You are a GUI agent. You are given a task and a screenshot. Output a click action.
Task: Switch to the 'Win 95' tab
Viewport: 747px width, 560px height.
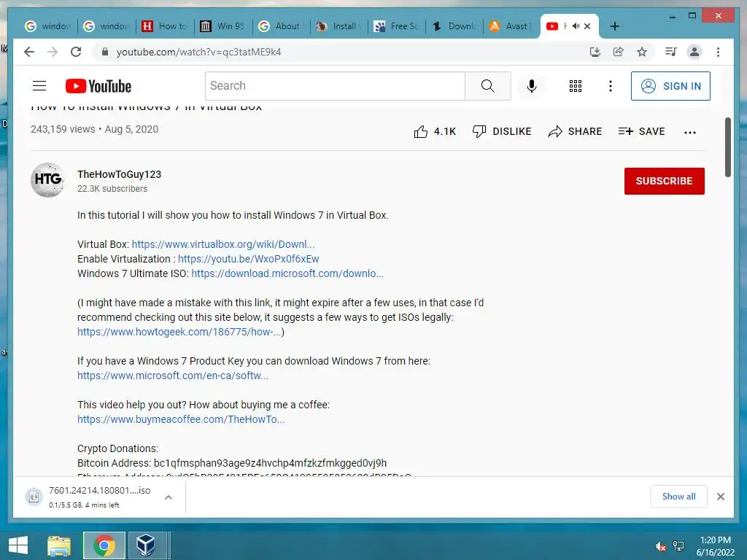coord(223,26)
